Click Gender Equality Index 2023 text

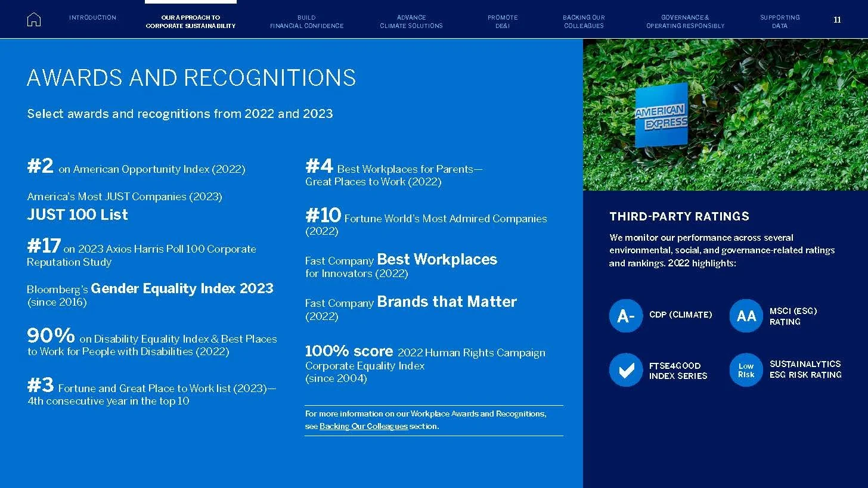pos(182,288)
